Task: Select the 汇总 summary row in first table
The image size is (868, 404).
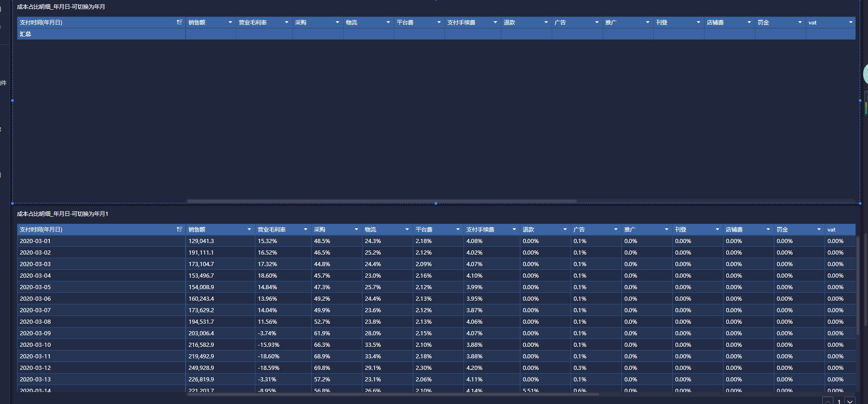Action: point(436,34)
